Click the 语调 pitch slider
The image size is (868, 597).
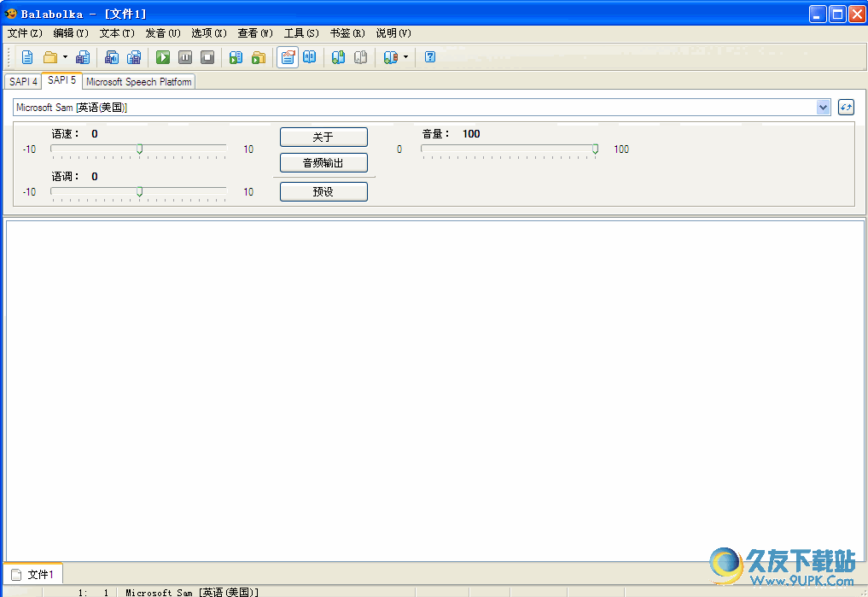[x=139, y=192]
